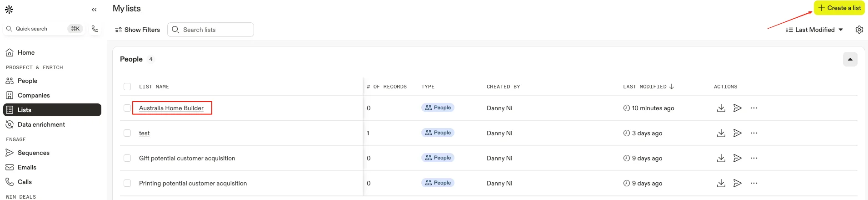The height and width of the screenshot is (200, 868).
Task: Download the test list
Action: tap(721, 133)
